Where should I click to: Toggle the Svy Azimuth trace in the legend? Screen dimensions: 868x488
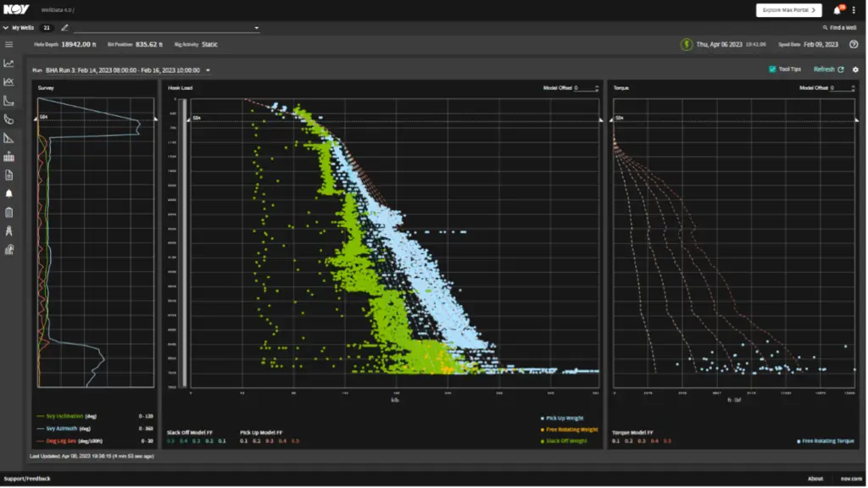[64, 429]
